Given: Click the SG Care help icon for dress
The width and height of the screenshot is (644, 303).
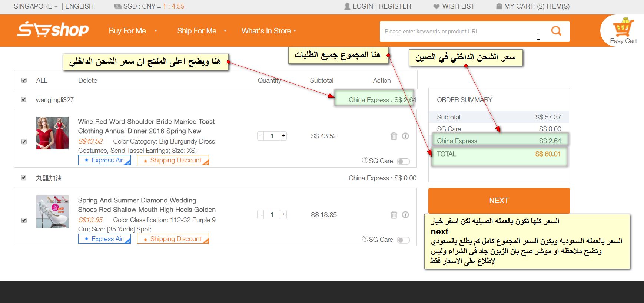Looking at the screenshot, I should [x=365, y=160].
